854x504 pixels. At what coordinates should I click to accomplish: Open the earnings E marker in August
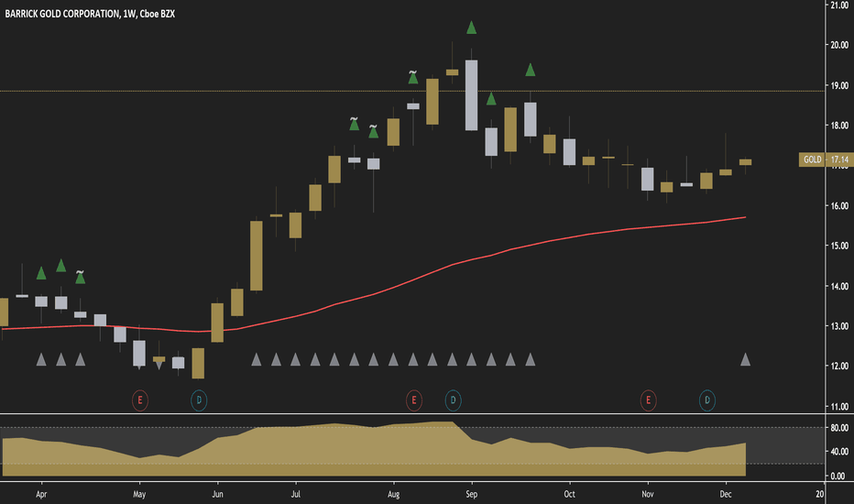click(x=414, y=400)
